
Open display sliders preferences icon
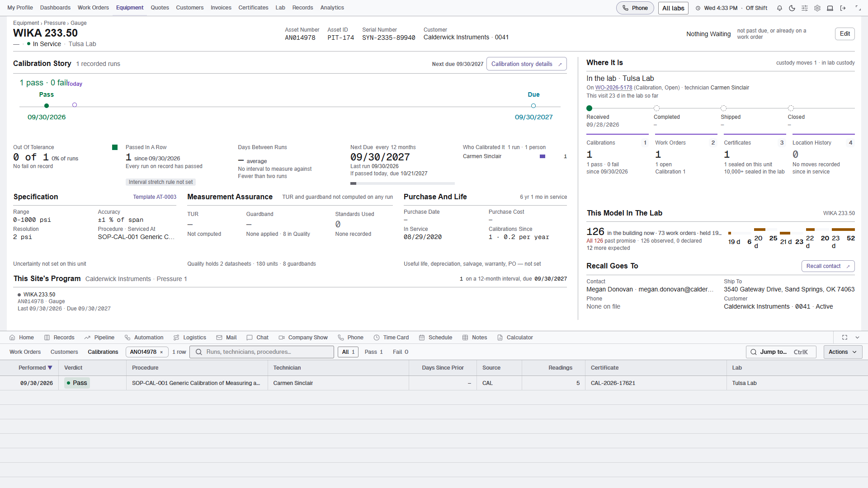click(x=805, y=8)
